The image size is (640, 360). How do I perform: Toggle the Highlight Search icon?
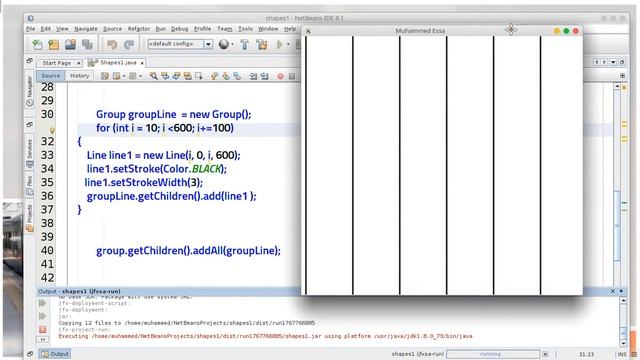coord(187,76)
